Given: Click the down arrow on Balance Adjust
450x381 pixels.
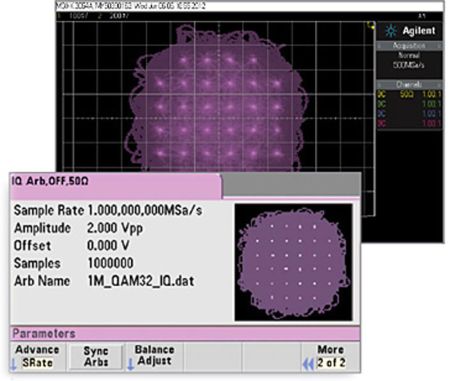Looking at the screenshot, I should pyautogui.click(x=131, y=364).
